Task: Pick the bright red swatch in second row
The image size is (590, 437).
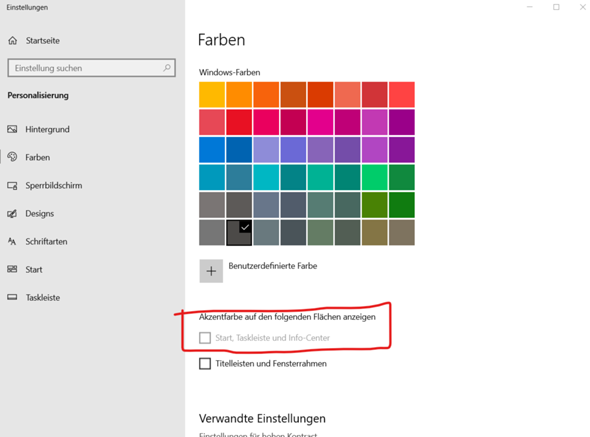Action: (x=239, y=122)
